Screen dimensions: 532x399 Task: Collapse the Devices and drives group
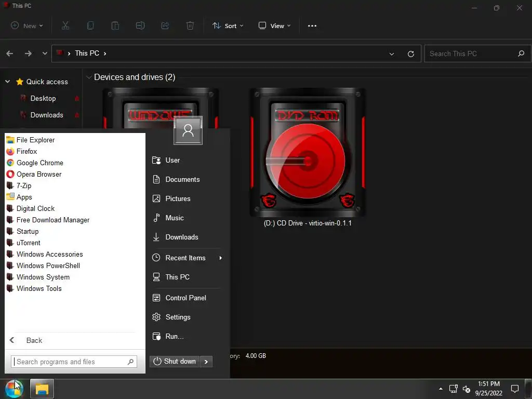coord(89,77)
